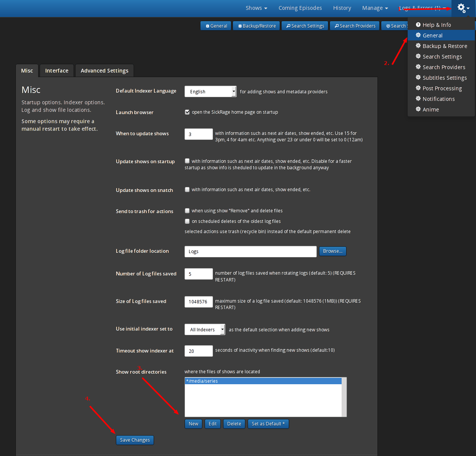The width and height of the screenshot is (476, 456).
Task: Click the Set as Default * button
Action: click(x=268, y=424)
